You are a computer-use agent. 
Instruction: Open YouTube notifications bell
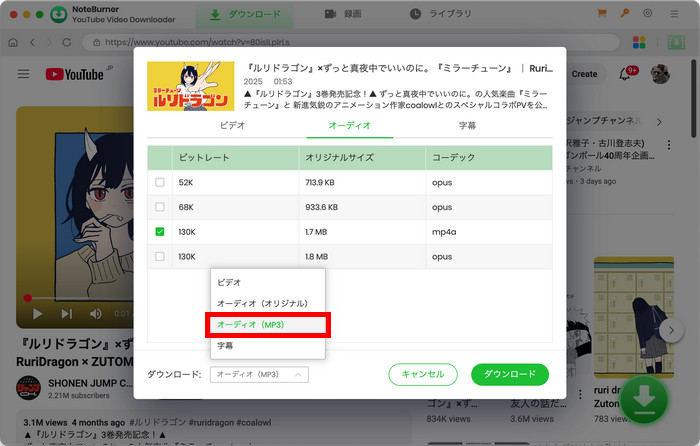(x=625, y=74)
